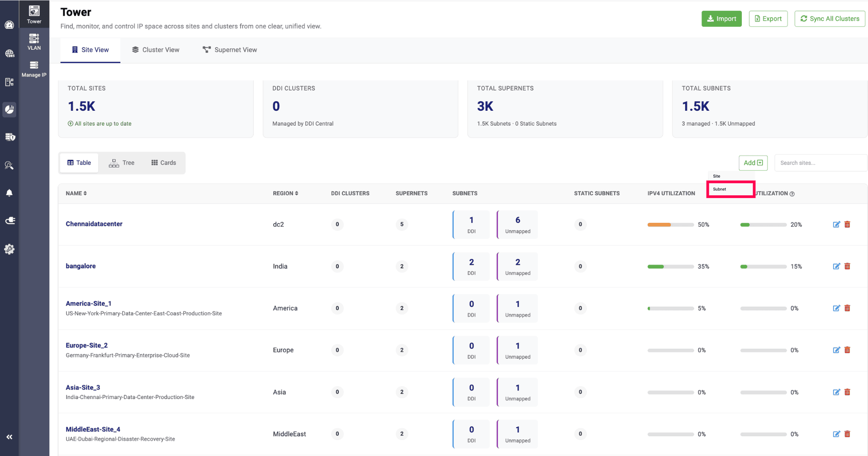Click the notifications bell icon
Viewport: 868px width, 456px height.
point(9,193)
